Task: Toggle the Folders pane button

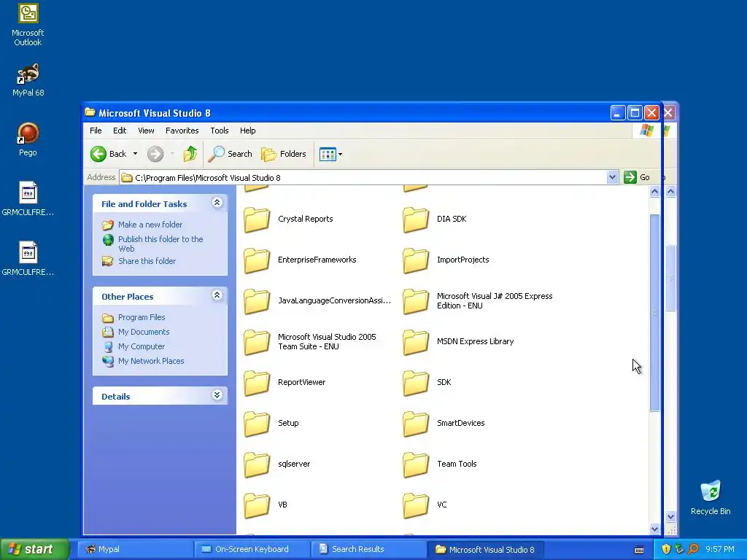Action: [284, 154]
